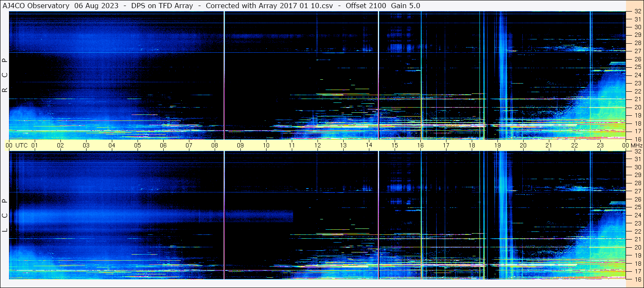Click the 09 hour label on time axis
Viewport: 644px width, 288px height.
(240, 145)
